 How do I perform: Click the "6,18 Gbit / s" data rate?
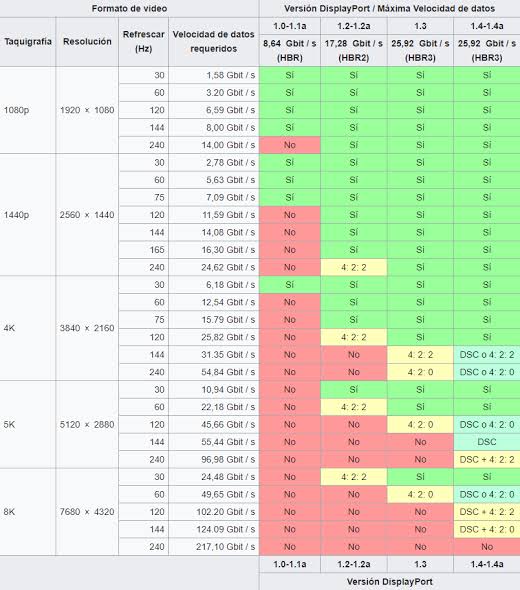(x=231, y=285)
